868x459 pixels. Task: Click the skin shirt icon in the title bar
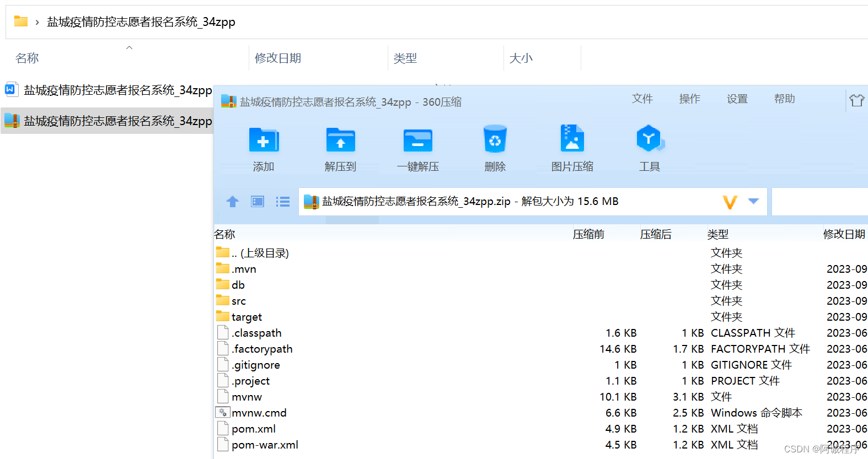tap(856, 100)
